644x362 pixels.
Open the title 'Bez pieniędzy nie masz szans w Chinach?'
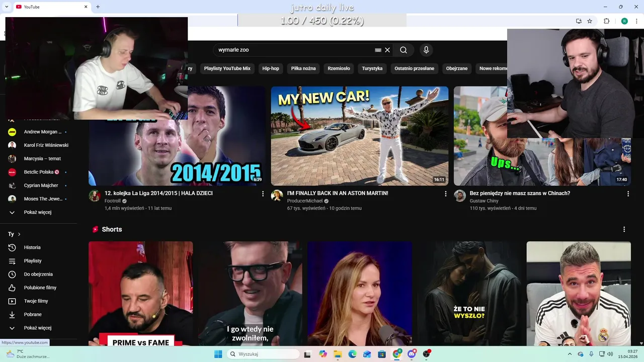[x=520, y=193]
